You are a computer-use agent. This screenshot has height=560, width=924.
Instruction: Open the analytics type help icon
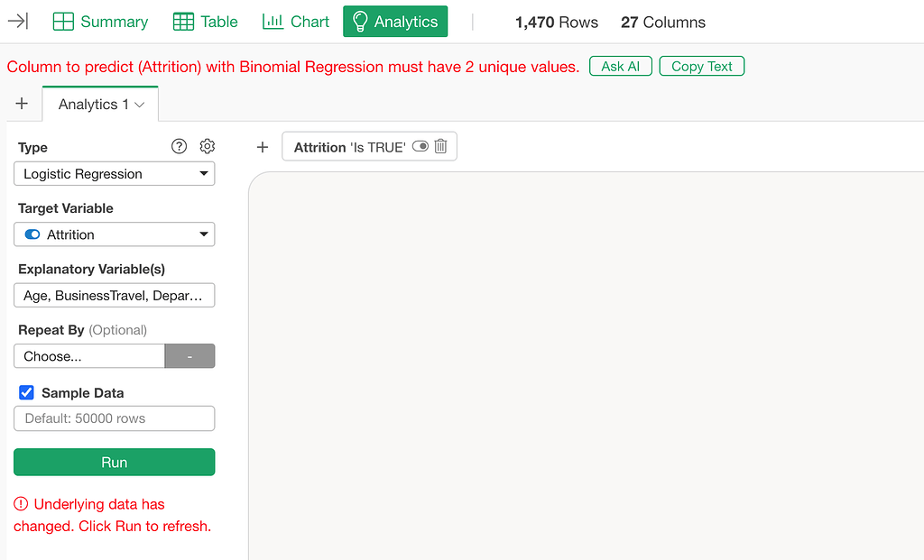180,146
